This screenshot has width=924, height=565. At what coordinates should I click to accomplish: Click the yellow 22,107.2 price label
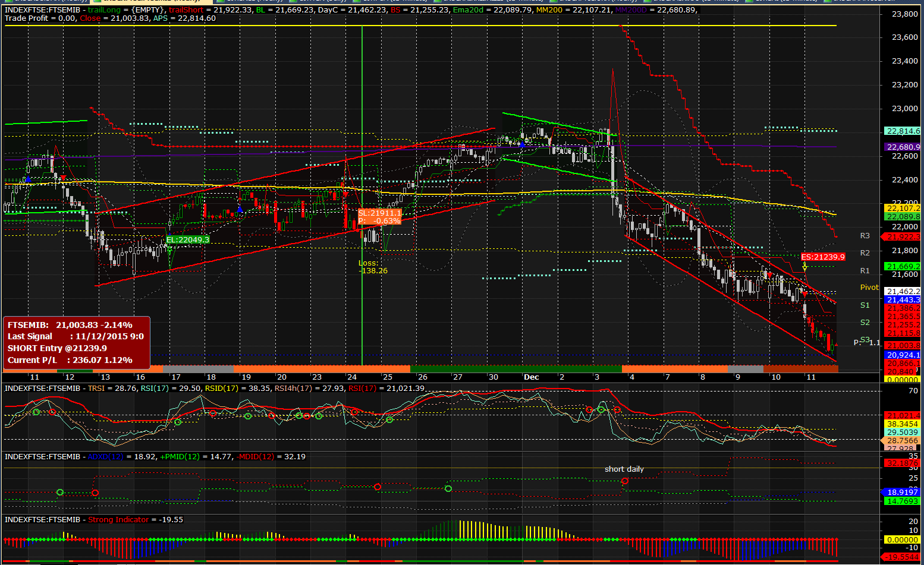[903, 208]
